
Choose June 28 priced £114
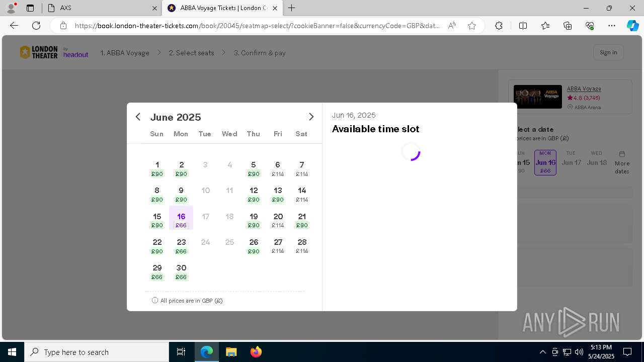pyautogui.click(x=302, y=246)
